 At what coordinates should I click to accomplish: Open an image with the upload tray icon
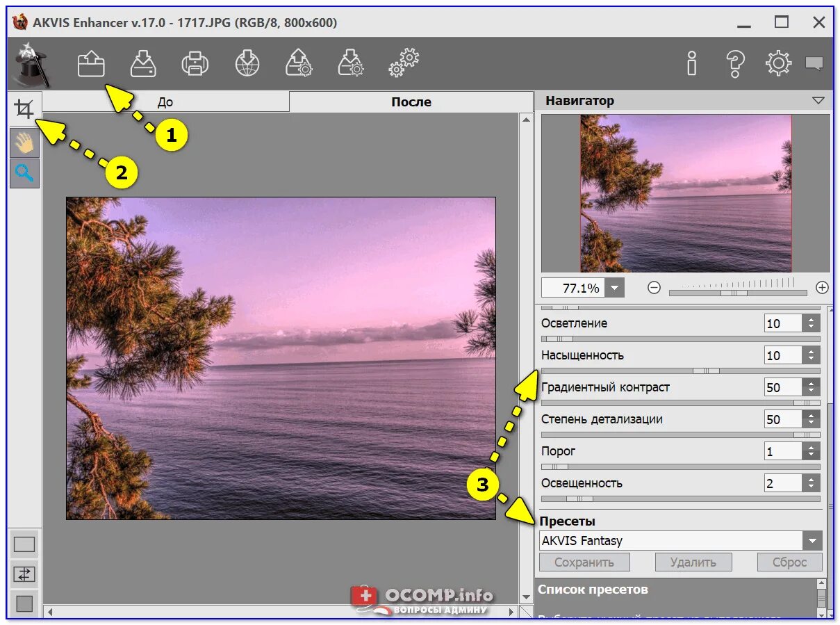coord(91,64)
